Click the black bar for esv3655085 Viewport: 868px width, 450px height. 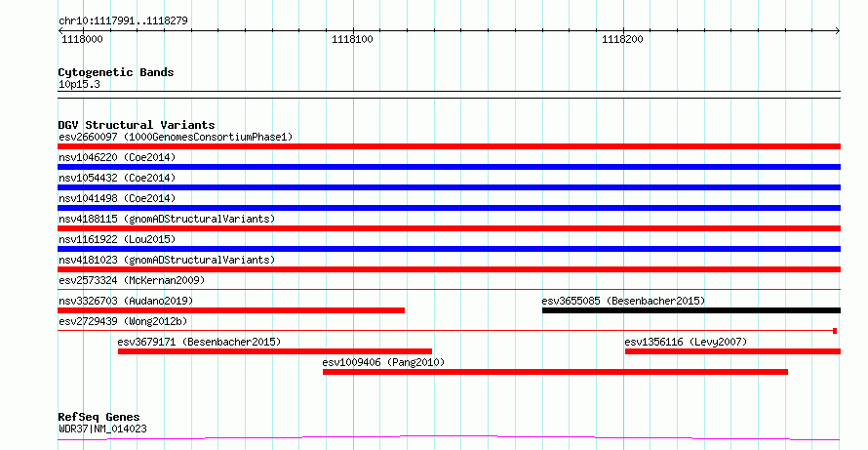point(691,310)
